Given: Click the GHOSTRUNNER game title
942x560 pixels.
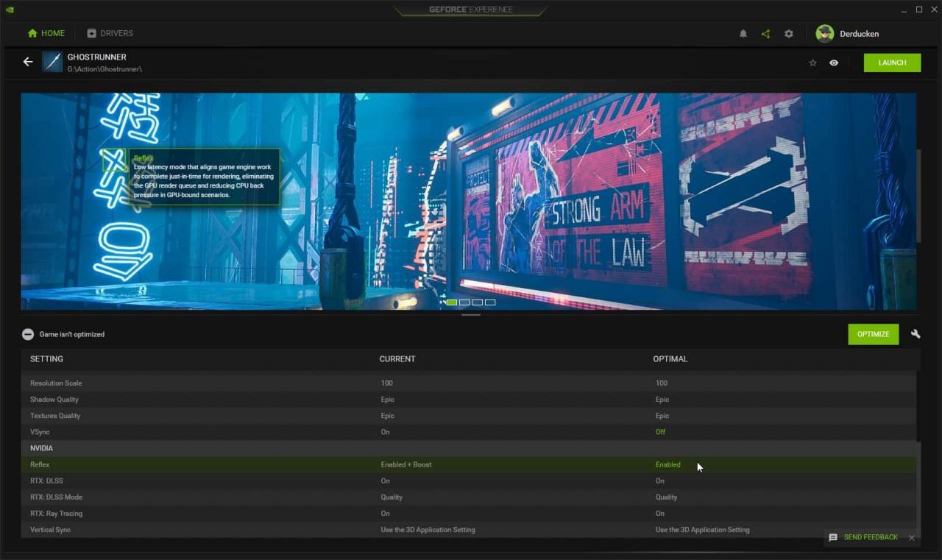Looking at the screenshot, I should [96, 57].
